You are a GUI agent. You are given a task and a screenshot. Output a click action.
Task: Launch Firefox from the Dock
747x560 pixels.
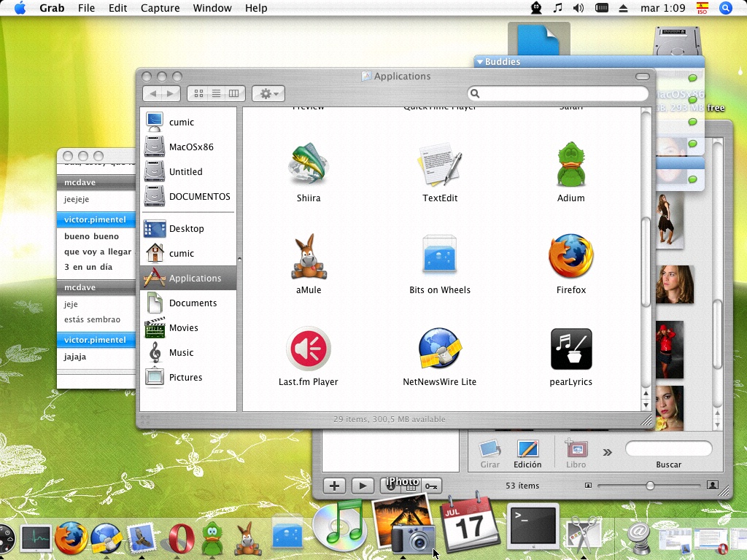(x=71, y=539)
